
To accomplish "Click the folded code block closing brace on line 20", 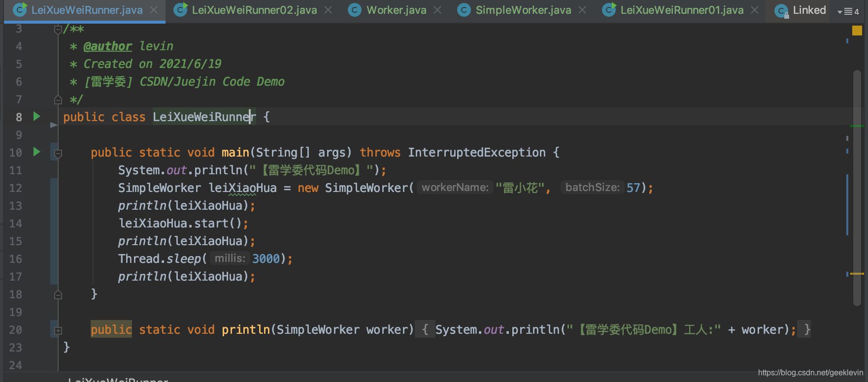I will click(x=807, y=329).
